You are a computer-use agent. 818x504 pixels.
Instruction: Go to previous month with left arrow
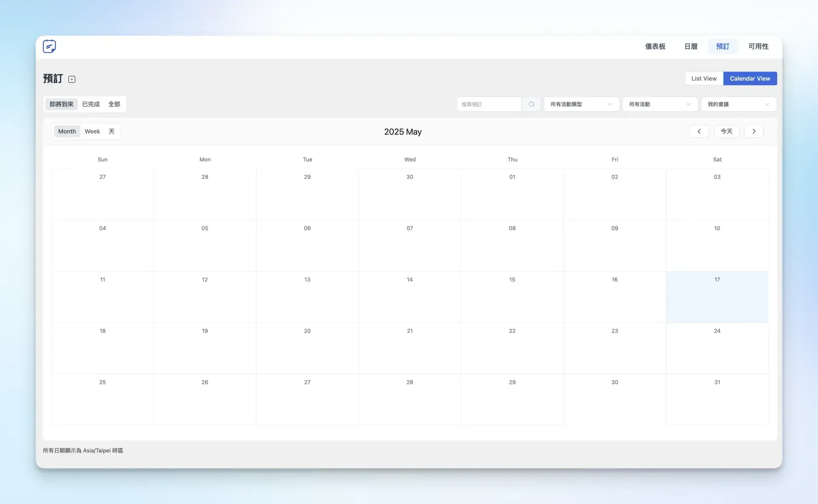point(699,131)
